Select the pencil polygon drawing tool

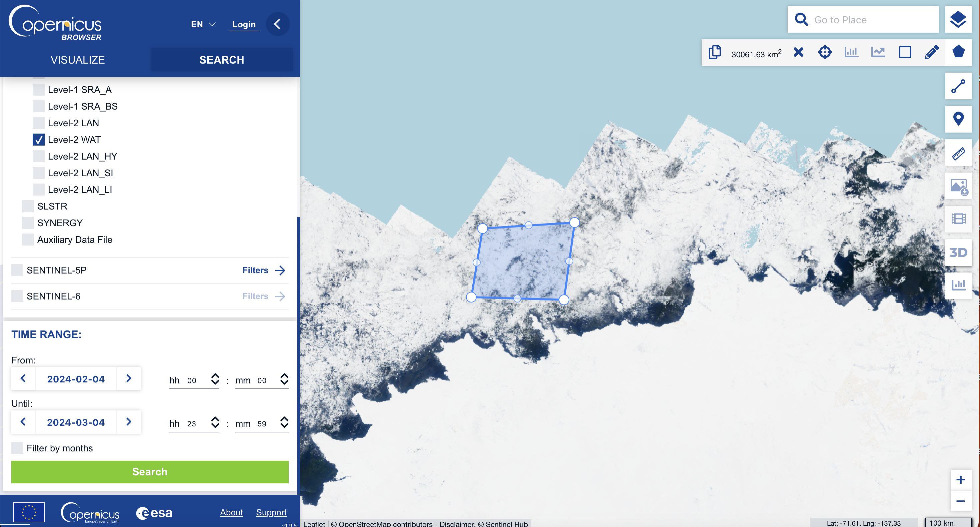(932, 52)
